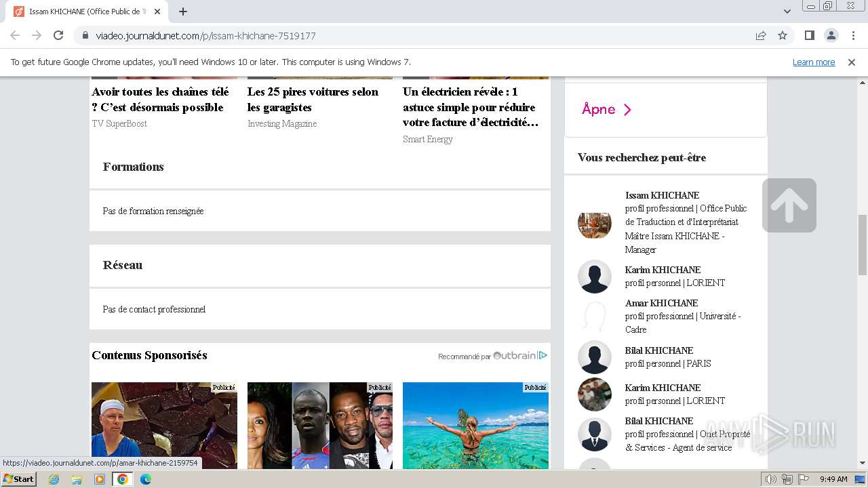This screenshot has height=488, width=868.
Task: Open the Chrome profile avatar
Action: coord(831,35)
